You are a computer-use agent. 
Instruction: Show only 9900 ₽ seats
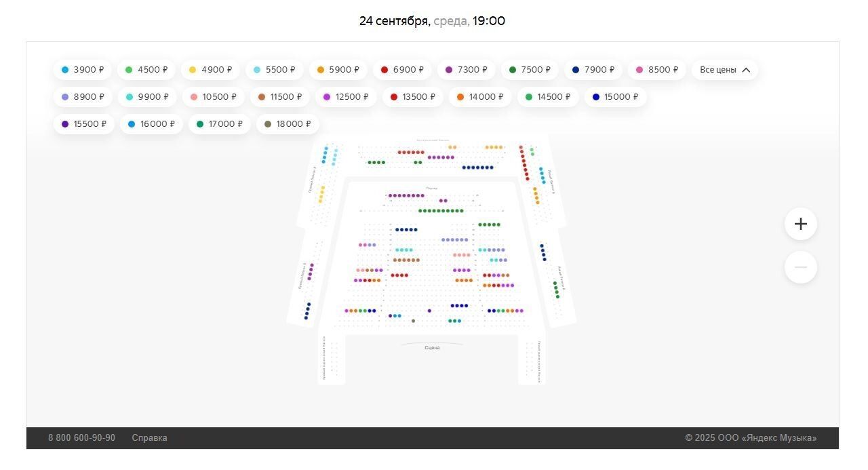click(x=147, y=97)
